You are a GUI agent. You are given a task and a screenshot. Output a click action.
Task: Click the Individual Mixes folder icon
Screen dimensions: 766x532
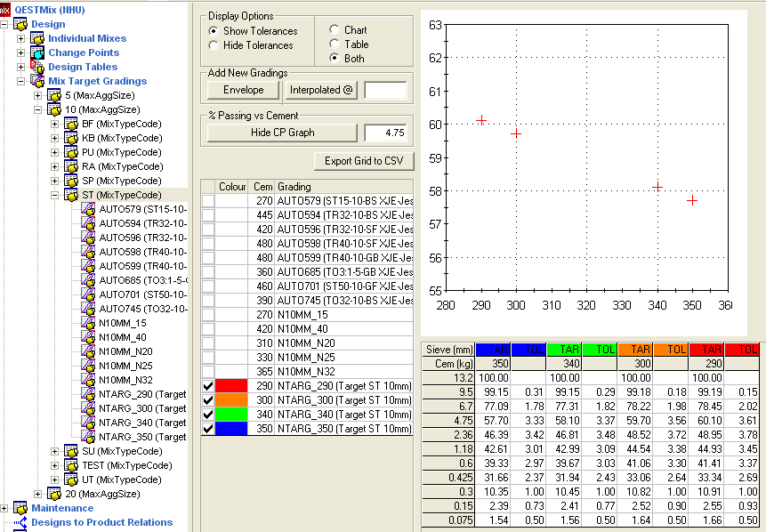tap(37, 38)
